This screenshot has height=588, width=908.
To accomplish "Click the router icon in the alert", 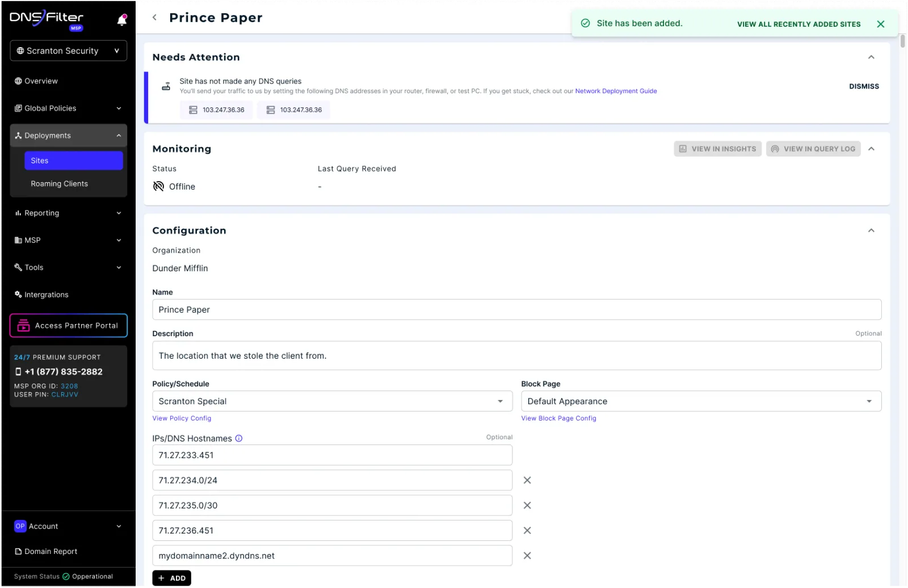I will (x=166, y=86).
